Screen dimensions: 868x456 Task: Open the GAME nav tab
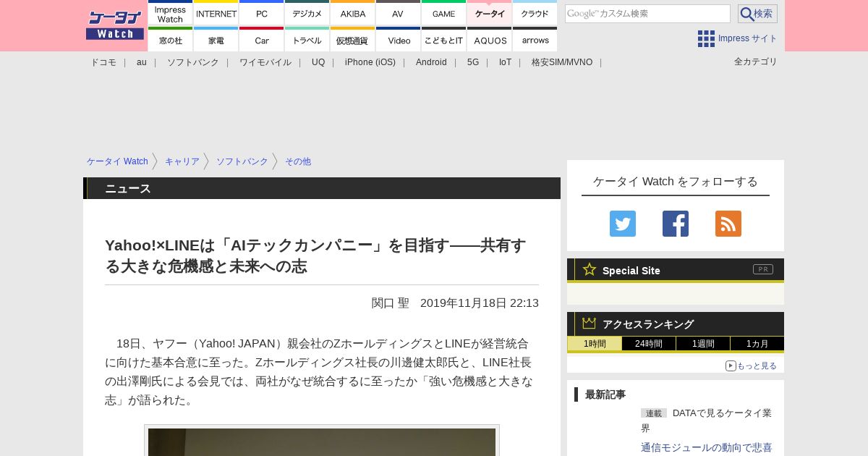coord(443,13)
